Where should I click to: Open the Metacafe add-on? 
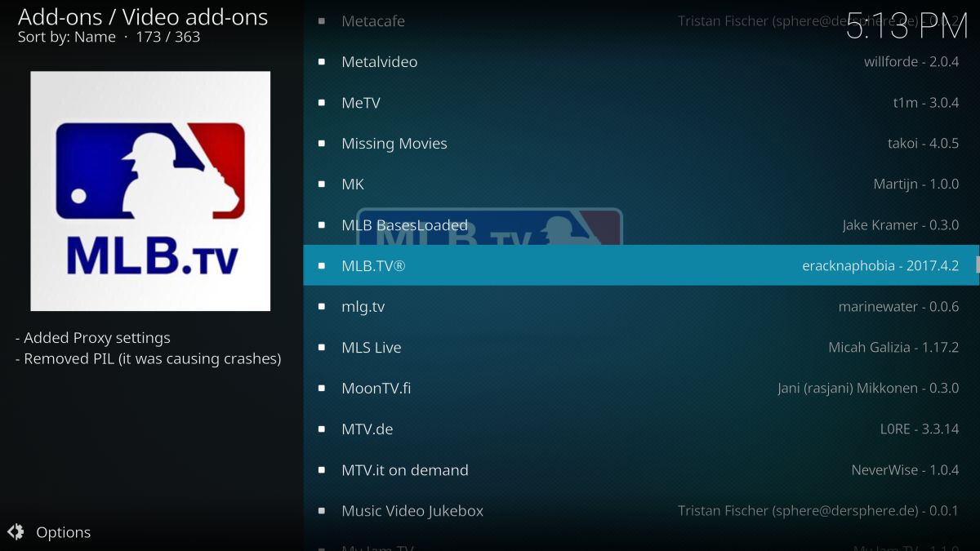[641, 20]
